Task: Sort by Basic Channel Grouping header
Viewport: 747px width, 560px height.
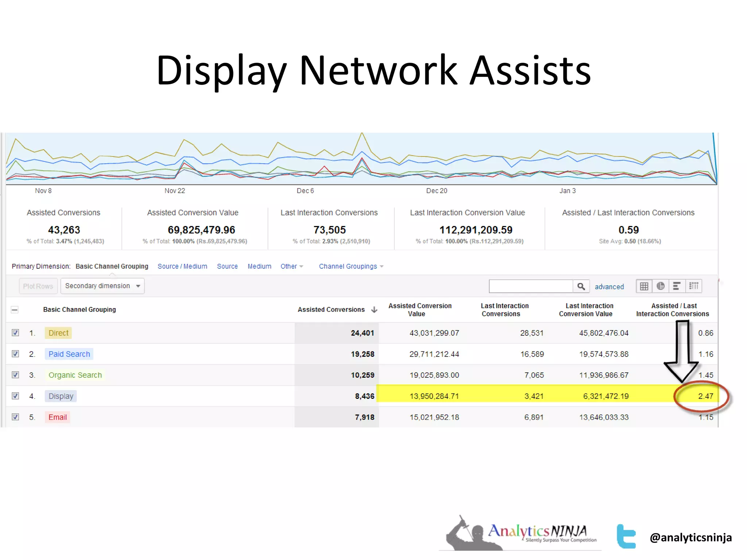Action: (80, 310)
